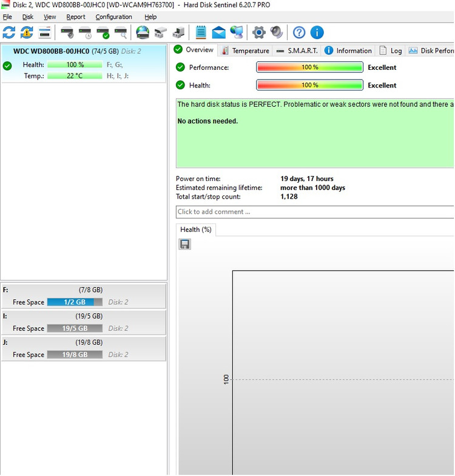The image size is (455, 476).
Task: Click the disk list panel toolbar icon
Action: pos(45,33)
